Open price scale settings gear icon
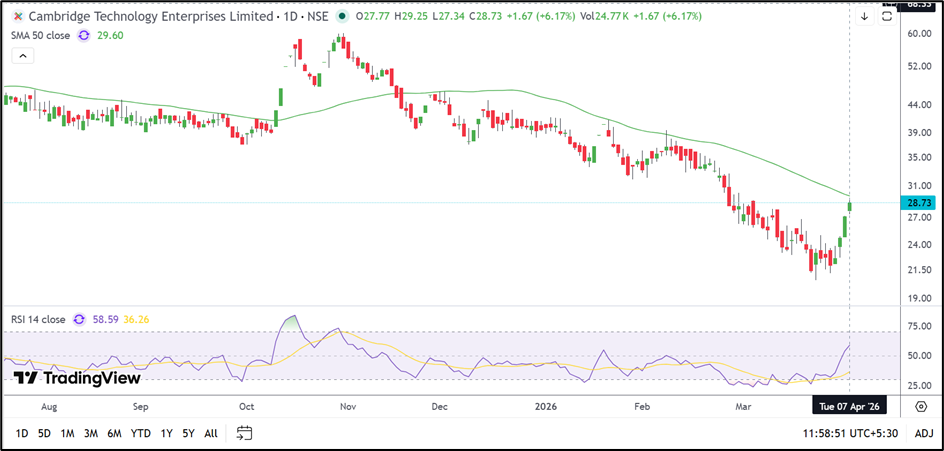This screenshot has width=944, height=451. pyautogui.click(x=920, y=407)
